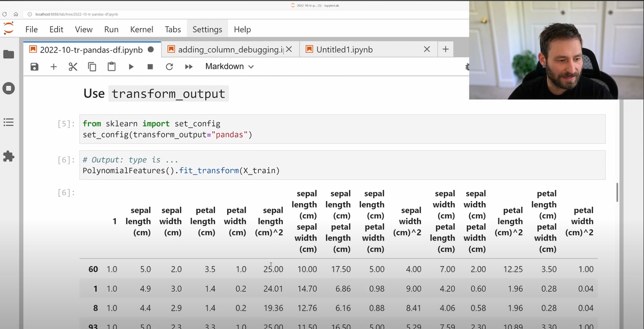
Task: Insert a new cell with the plus icon
Action: (x=53, y=67)
